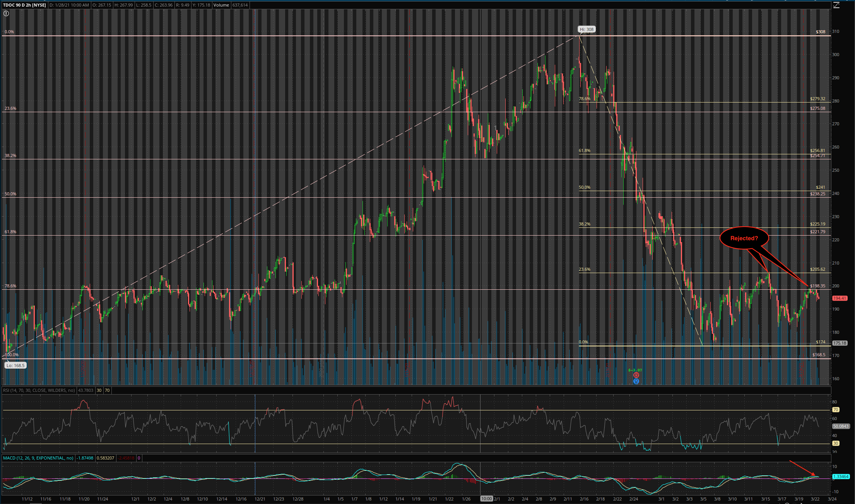Image resolution: width=855 pixels, height=504 pixels.
Task: Click the blue lightbulb event icon
Action: coord(636,381)
